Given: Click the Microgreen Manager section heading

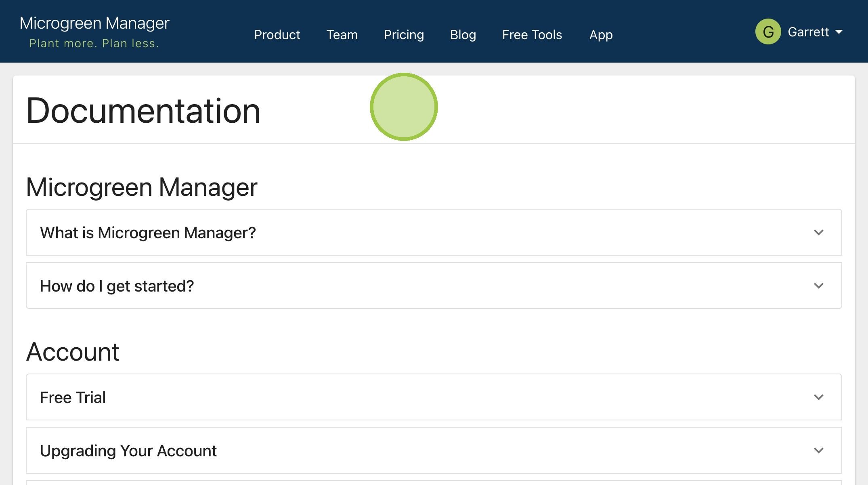Looking at the screenshot, I should tap(142, 187).
